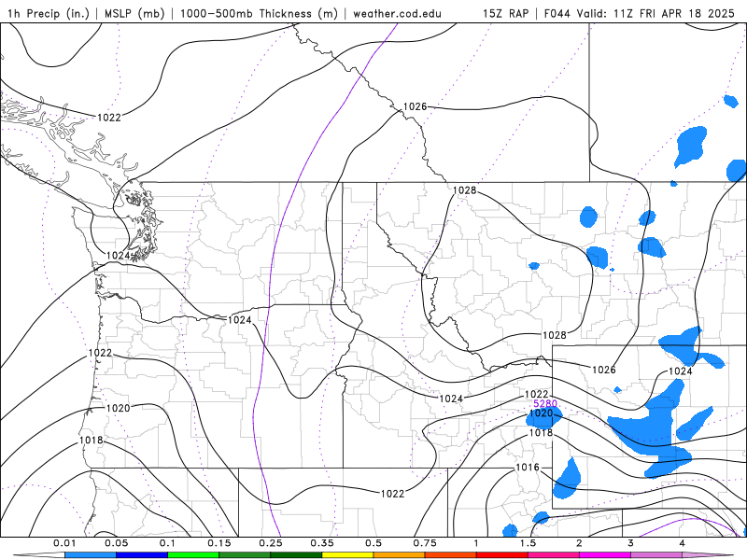Select the legend value 2
This screenshot has width=747, height=560.
point(579,543)
